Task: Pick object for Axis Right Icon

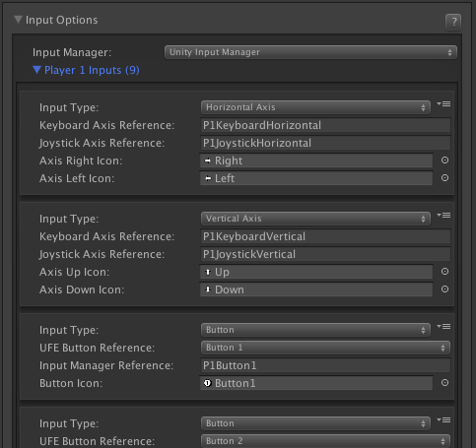Action: tap(444, 160)
